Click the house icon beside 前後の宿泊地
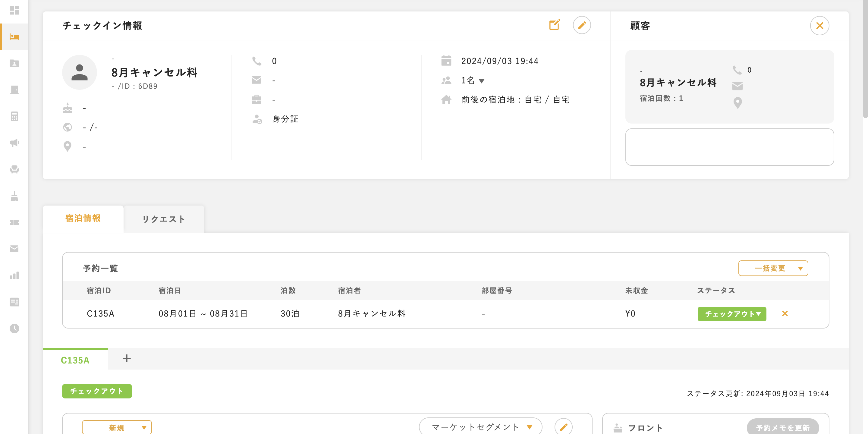 [x=446, y=100]
